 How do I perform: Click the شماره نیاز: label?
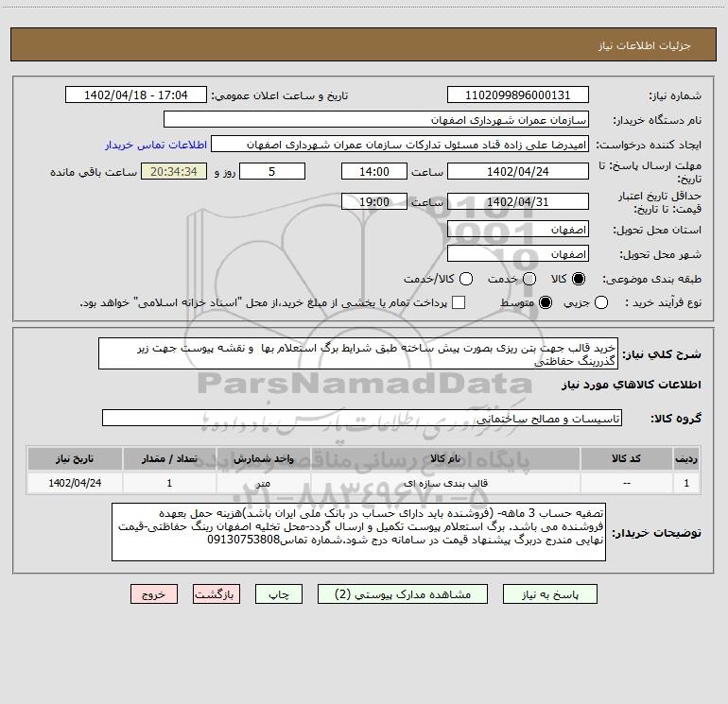(x=675, y=96)
